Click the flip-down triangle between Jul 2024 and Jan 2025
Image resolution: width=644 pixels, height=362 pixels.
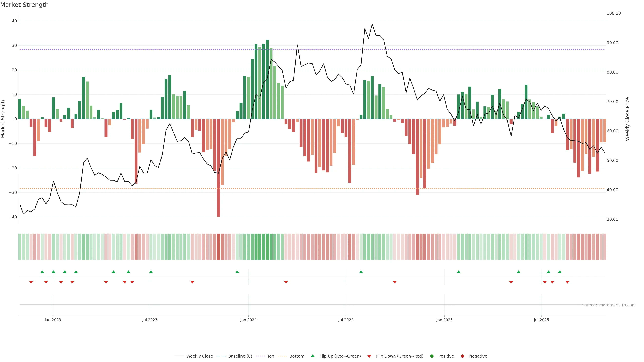click(395, 282)
